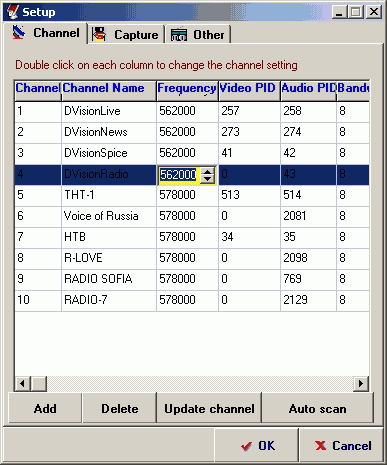Click right arrow of horizontal scrollbar
Image resolution: width=387 pixels, height=465 pixels.
[x=361, y=383]
